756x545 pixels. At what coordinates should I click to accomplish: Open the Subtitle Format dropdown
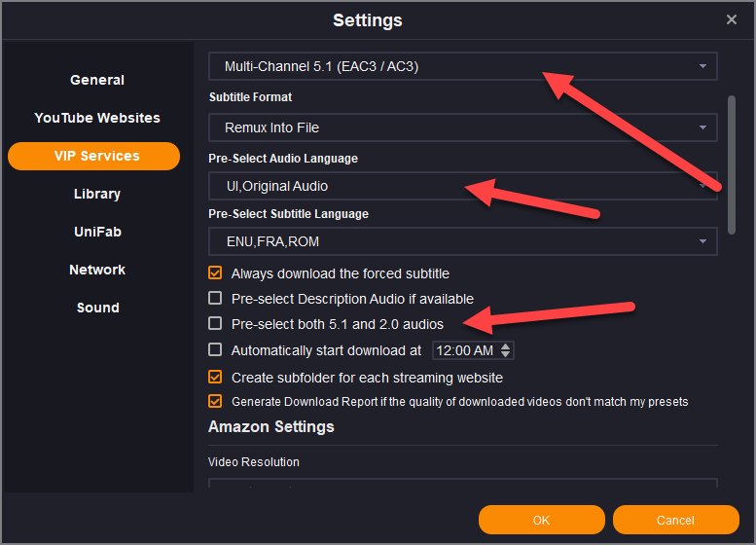click(463, 127)
